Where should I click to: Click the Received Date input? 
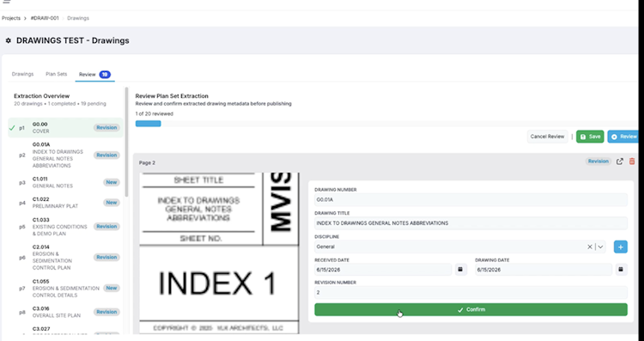coord(383,270)
